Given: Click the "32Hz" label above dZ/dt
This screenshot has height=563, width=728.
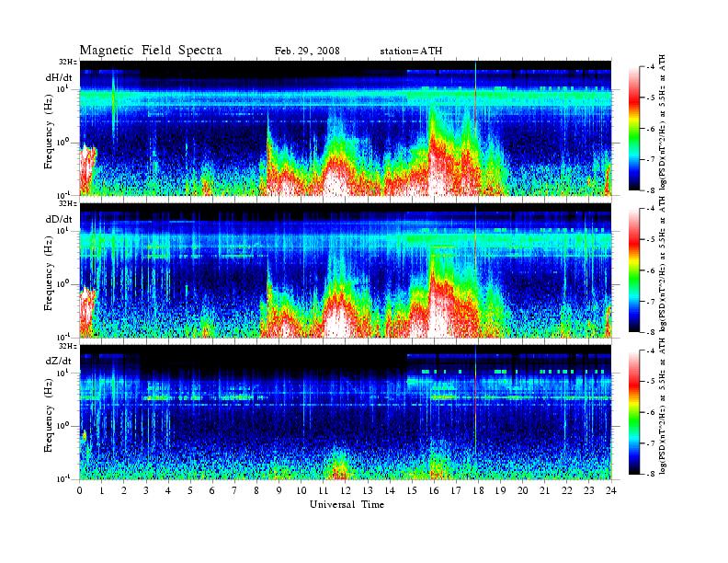Looking at the screenshot, I should 68,346.
